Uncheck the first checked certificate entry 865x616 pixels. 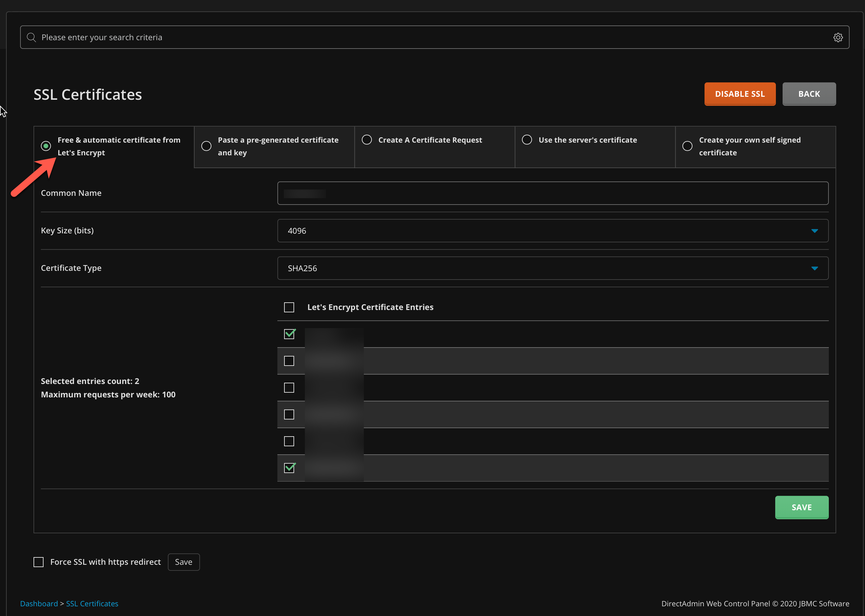289,334
